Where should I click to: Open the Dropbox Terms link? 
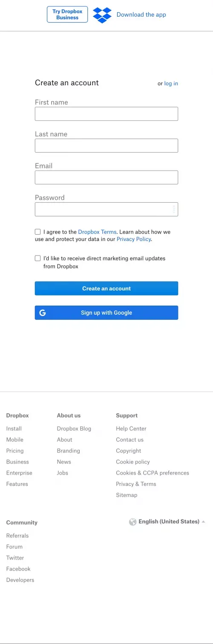[x=97, y=232]
